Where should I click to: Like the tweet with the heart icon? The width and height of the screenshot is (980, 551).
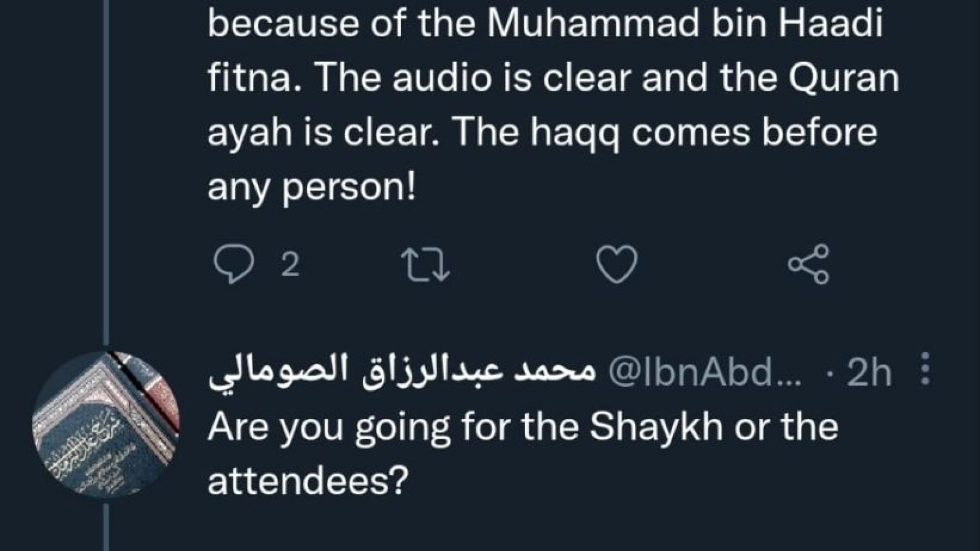coord(617,264)
